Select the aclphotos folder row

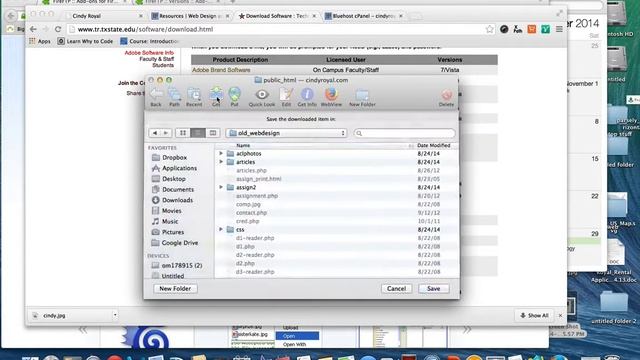coord(336,154)
